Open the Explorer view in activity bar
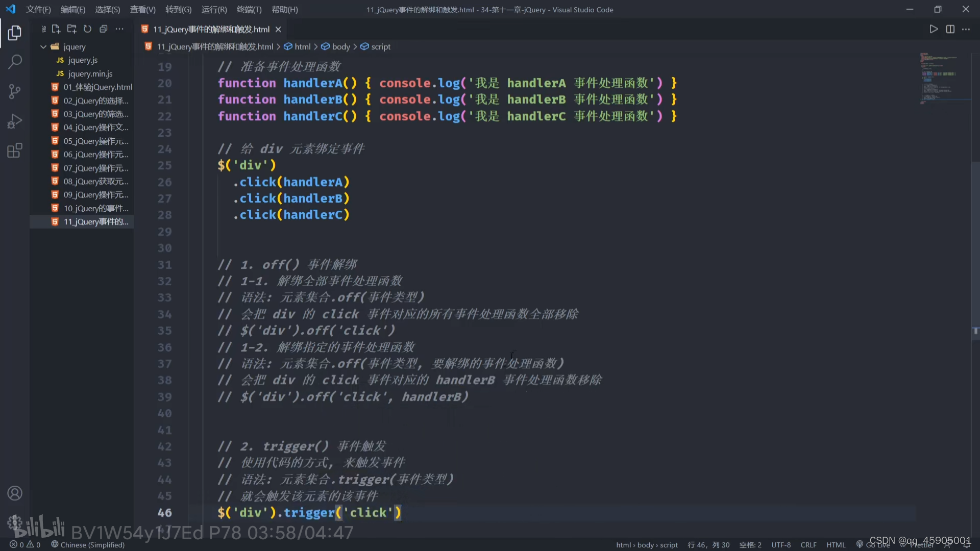This screenshot has width=980, height=551. 15,33
